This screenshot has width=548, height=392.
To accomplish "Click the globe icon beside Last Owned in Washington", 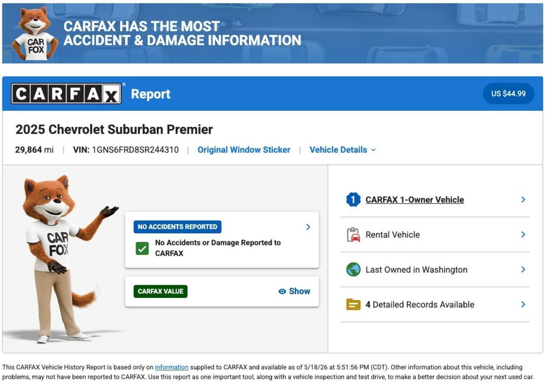I will pos(353,270).
